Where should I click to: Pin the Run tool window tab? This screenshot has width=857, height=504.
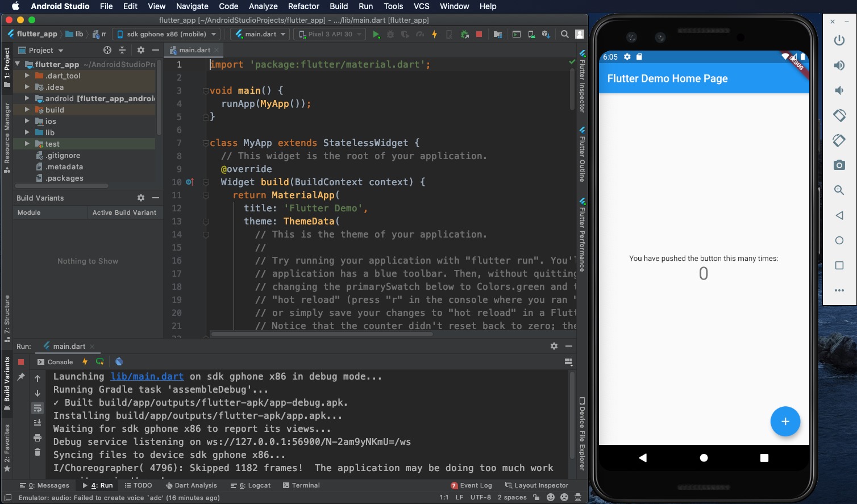21,377
